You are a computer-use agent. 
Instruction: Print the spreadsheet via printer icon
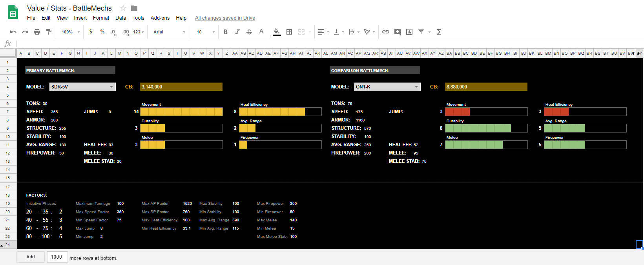[37, 32]
